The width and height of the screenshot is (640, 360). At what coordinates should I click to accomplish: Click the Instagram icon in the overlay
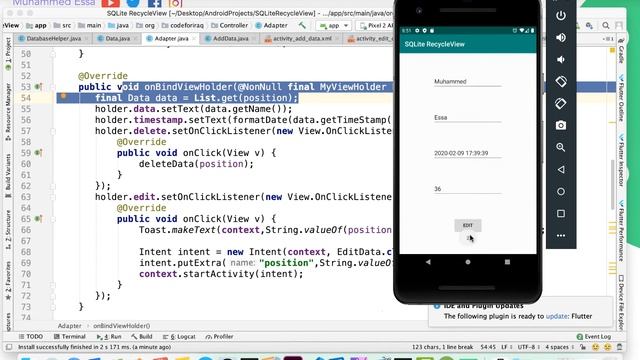point(175,3)
